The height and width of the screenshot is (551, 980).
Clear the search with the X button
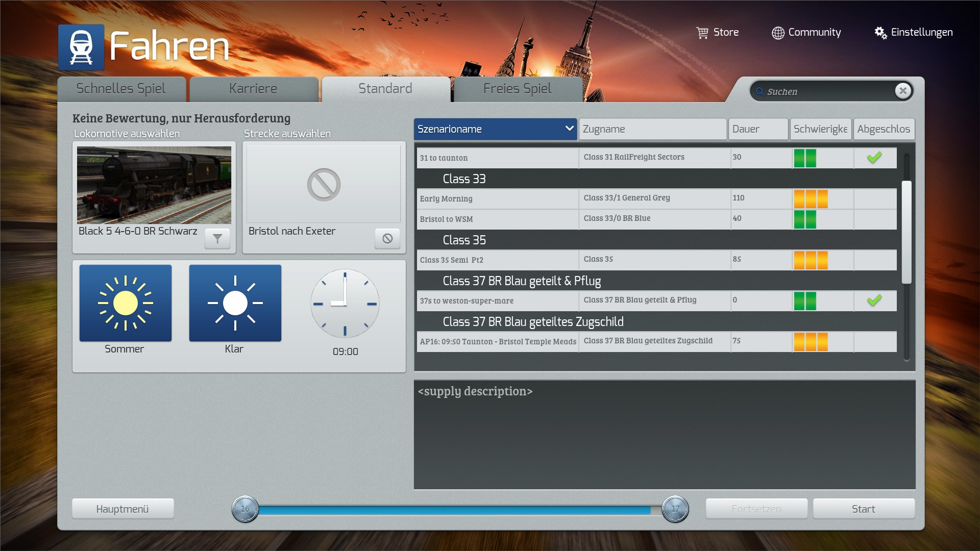point(902,91)
